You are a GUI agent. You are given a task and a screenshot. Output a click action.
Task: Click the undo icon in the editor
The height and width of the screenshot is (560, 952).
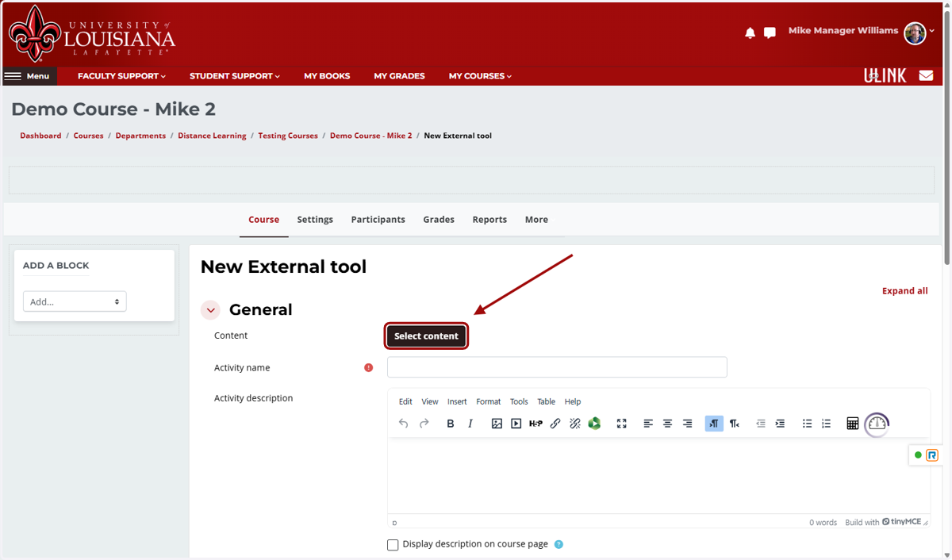click(x=403, y=424)
